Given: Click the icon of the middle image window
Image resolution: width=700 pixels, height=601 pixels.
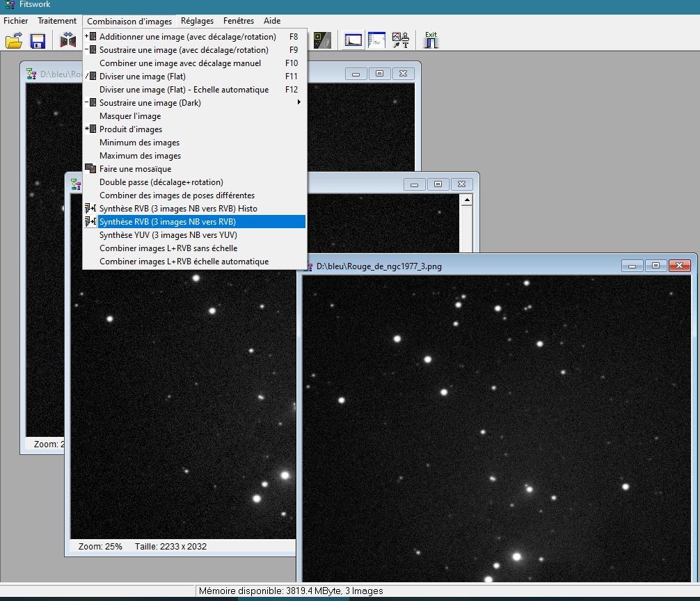Looking at the screenshot, I should (x=76, y=184).
